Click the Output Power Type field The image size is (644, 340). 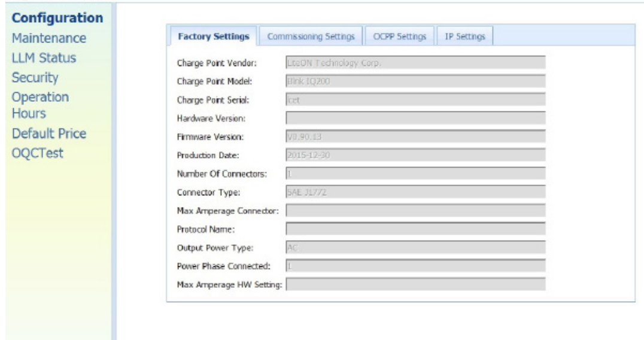(415, 247)
